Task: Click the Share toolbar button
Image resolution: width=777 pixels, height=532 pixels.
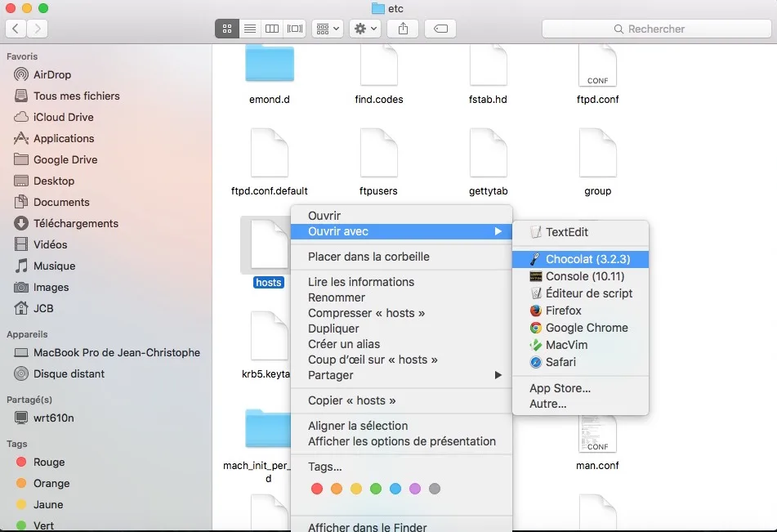Action: [404, 29]
